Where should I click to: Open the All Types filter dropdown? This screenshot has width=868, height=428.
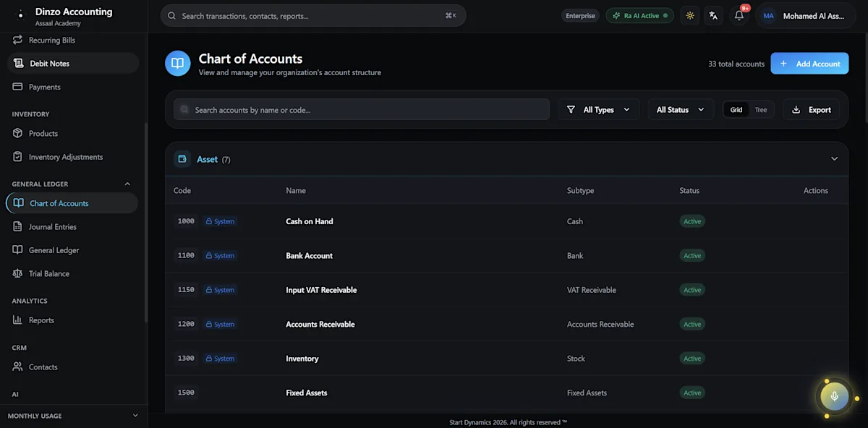[x=598, y=110]
